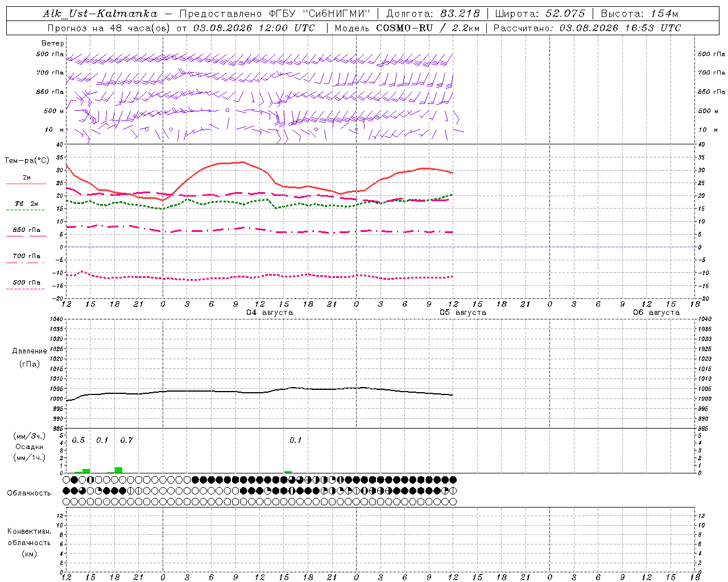Click the Давление (гПа) pressure label

pos(30,357)
